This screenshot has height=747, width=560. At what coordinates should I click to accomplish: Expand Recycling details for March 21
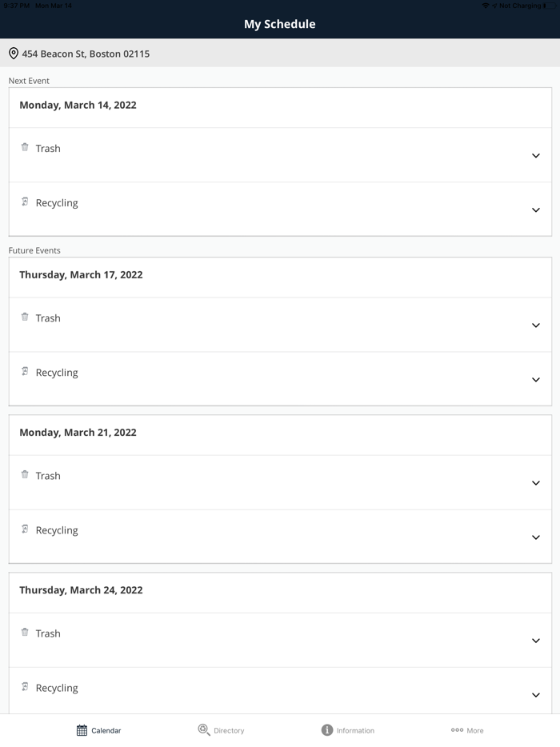[x=536, y=537]
